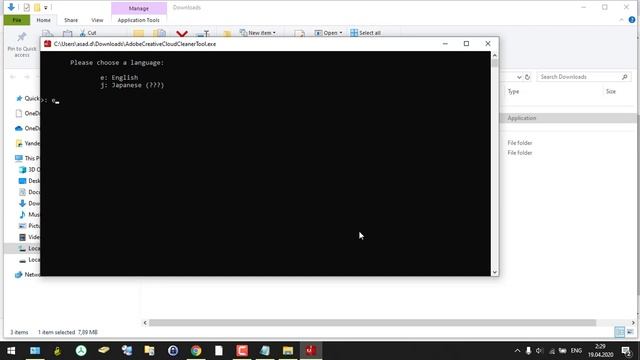Screen dimensions: 640x360
Task: Click the volume speaker tray icon
Action: tap(539, 351)
